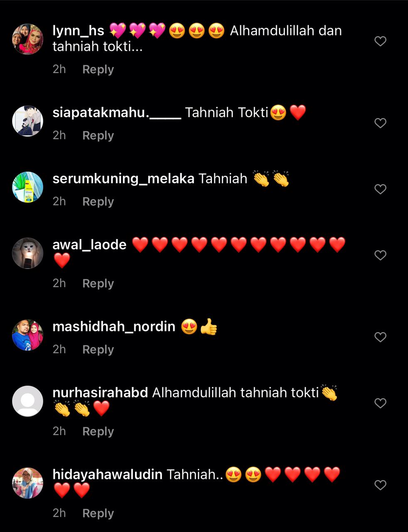Tap heart on serumkuning_melaka's comment

pyautogui.click(x=380, y=189)
